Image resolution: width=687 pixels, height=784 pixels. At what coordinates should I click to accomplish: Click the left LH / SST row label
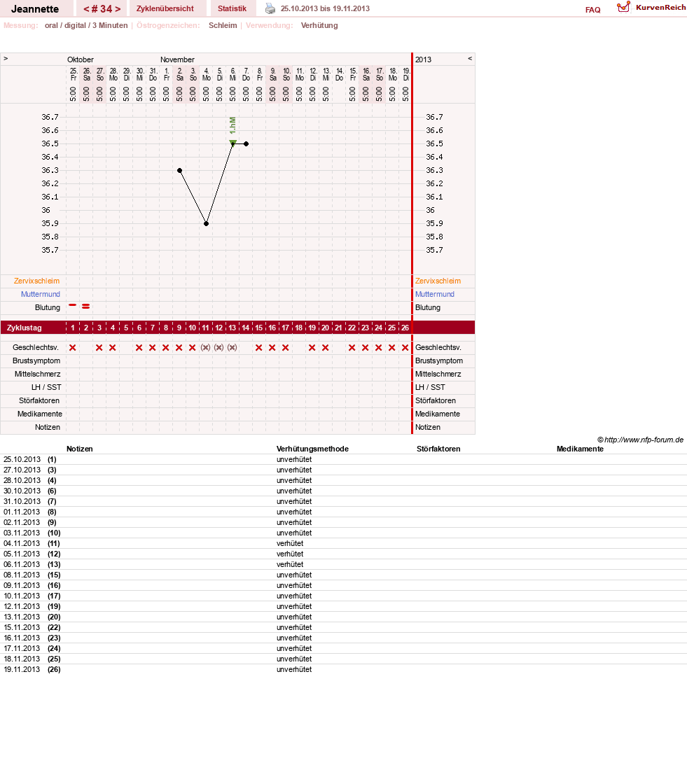pos(46,387)
